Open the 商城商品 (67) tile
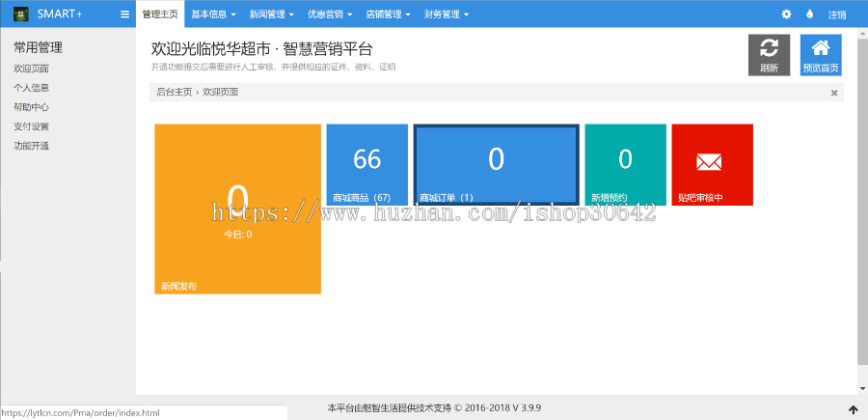The height and width of the screenshot is (420, 868). pyautogui.click(x=367, y=164)
